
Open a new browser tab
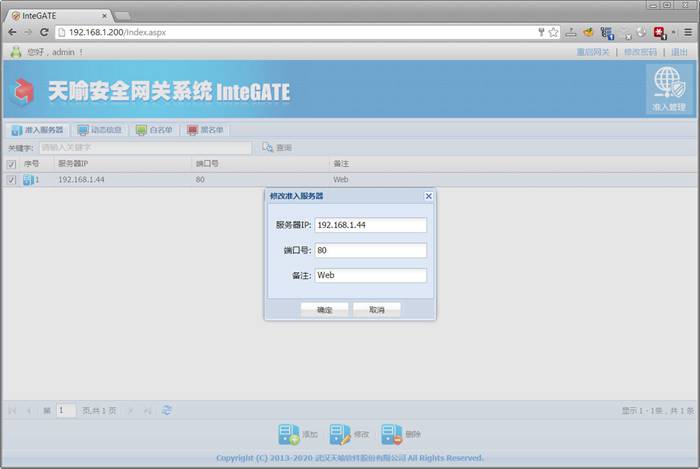tap(121, 17)
